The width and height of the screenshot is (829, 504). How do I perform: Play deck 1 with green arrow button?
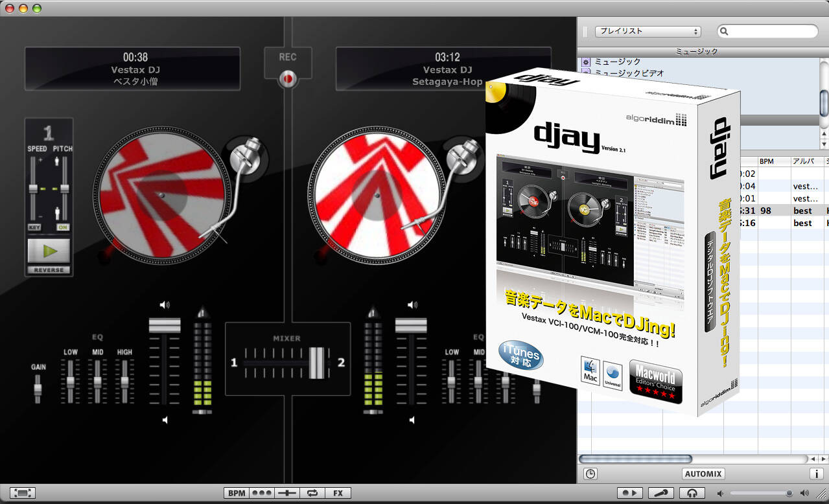49,251
